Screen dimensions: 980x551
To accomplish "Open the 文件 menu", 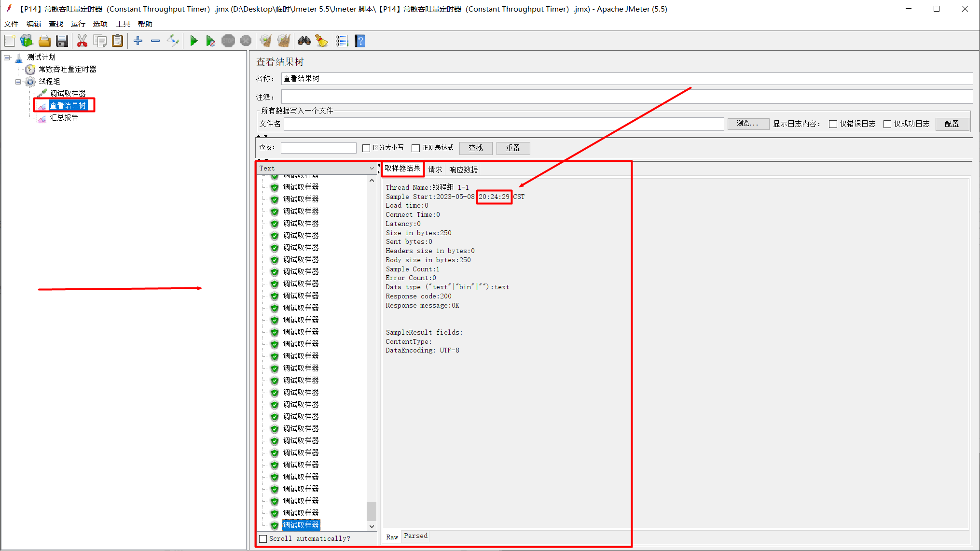I will [11, 24].
